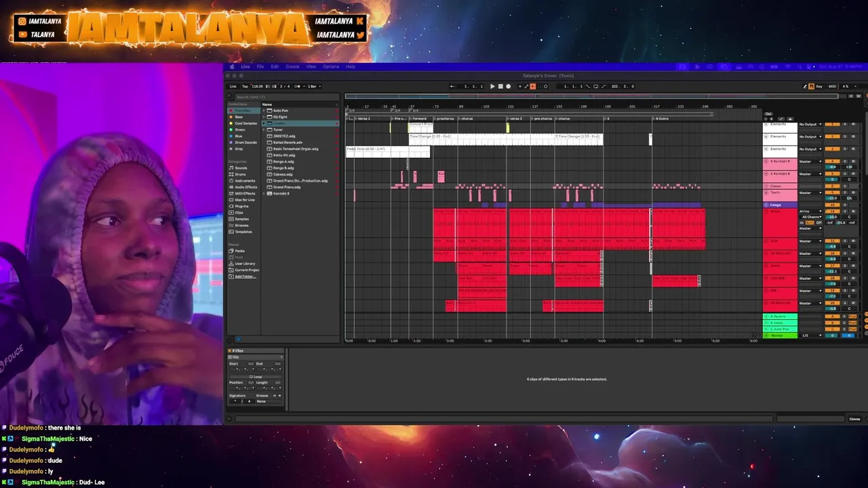The width and height of the screenshot is (868, 488).
Task: Solo the Claves track
Action: (x=845, y=186)
